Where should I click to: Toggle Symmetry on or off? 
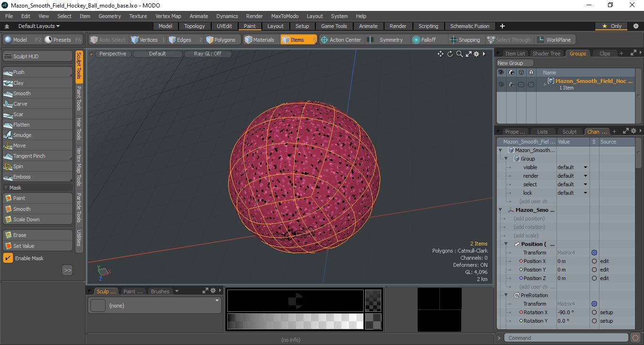[386, 40]
